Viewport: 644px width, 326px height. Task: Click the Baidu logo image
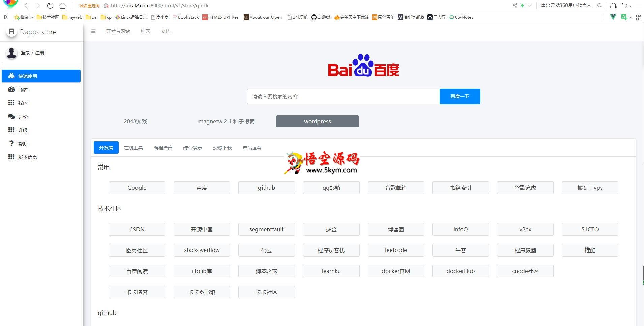click(x=363, y=65)
